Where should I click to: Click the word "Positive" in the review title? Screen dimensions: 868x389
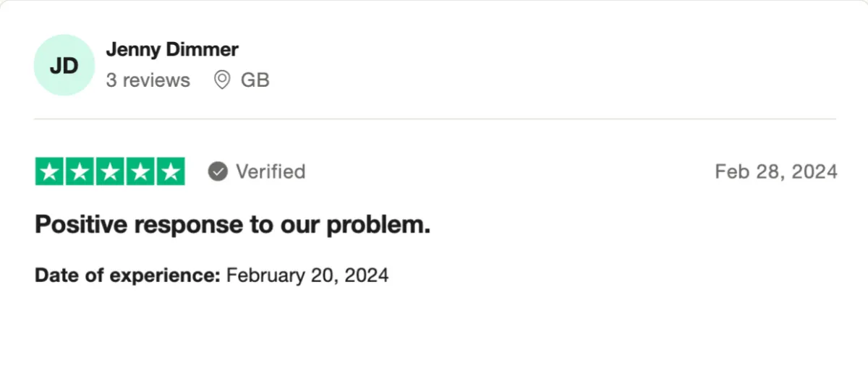(x=82, y=225)
